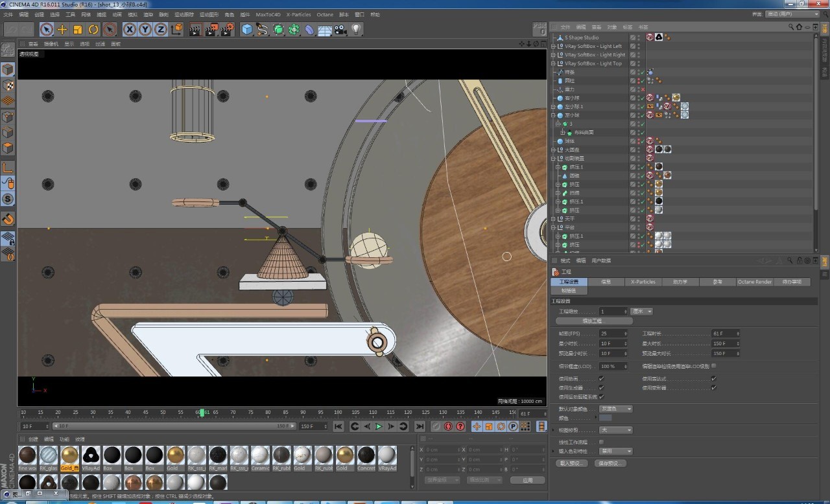Click the record keyframe button

click(436, 426)
